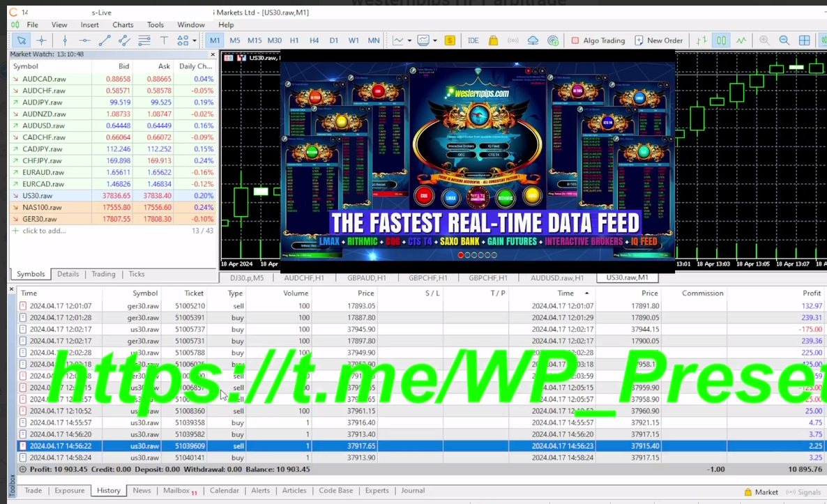Zoom out of the chart

pyautogui.click(x=784, y=40)
